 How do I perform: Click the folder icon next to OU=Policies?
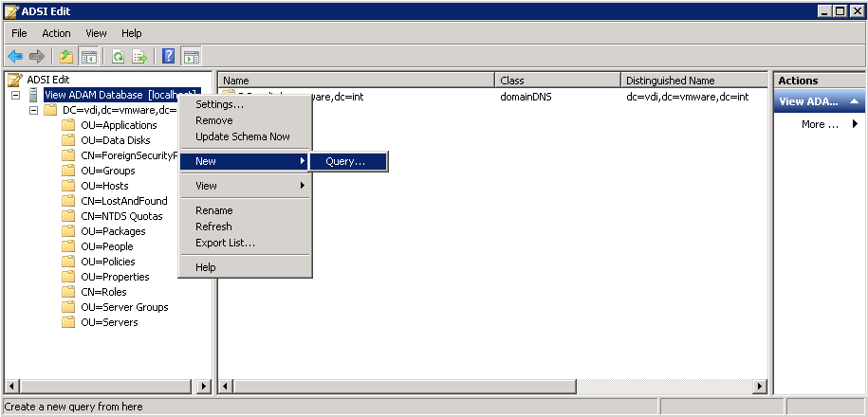coord(68,262)
